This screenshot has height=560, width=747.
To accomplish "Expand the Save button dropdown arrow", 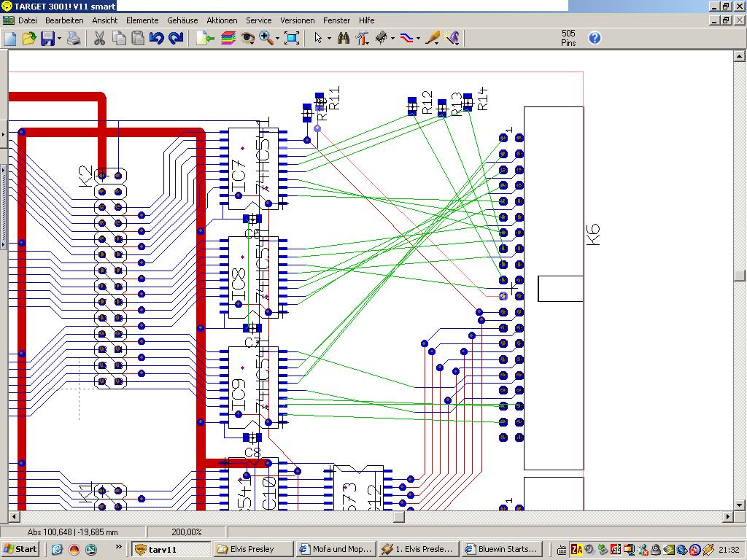I will click(x=59, y=39).
